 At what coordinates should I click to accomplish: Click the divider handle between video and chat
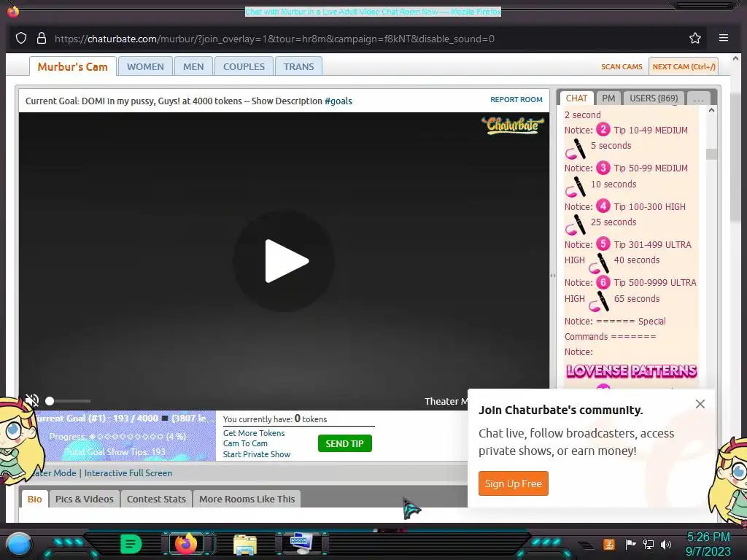553,275
